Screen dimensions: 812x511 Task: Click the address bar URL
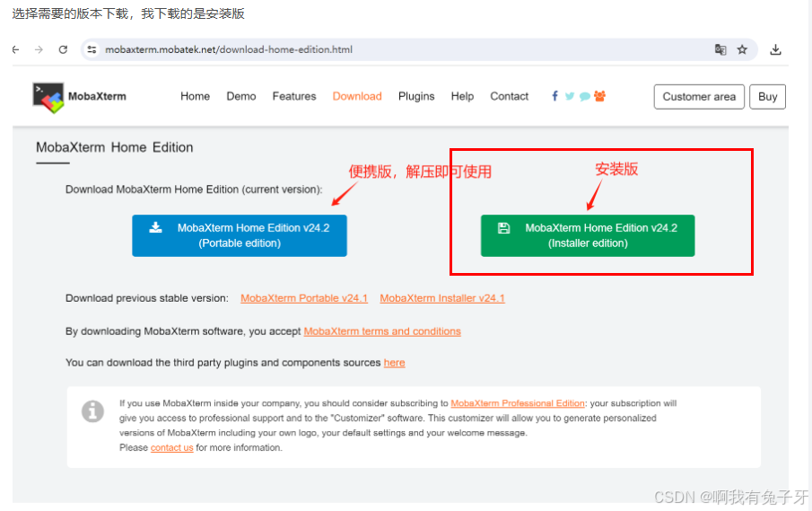tap(229, 49)
